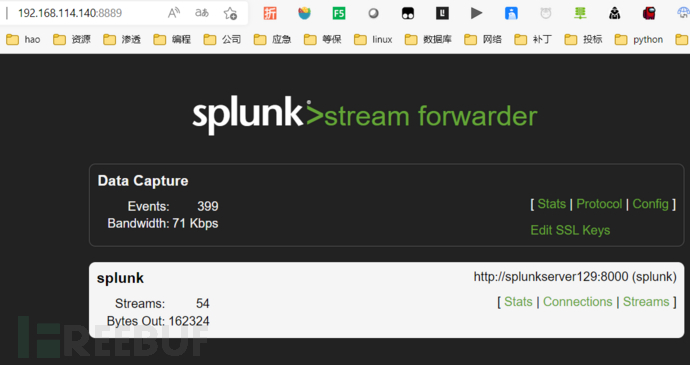
Task: Open the red crewmate extension icon
Action: pos(649,13)
